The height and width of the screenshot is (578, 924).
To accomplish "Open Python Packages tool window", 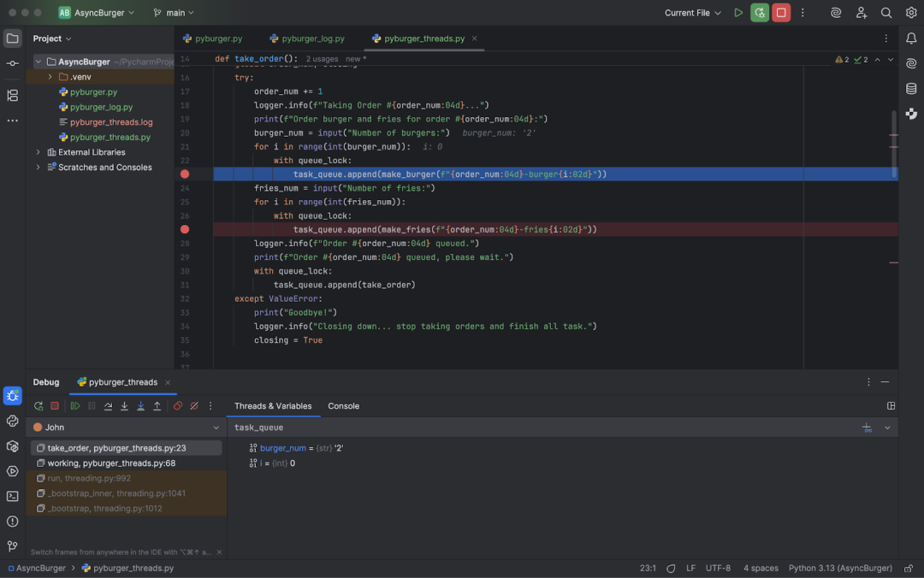I will click(12, 446).
